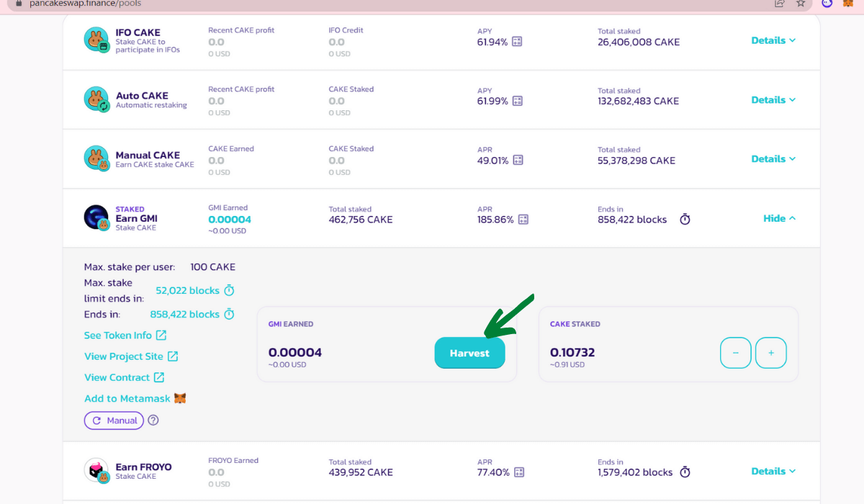Image resolution: width=864 pixels, height=504 pixels.
Task: Click the 439,952 CAKE total staked value
Action: [x=361, y=472]
